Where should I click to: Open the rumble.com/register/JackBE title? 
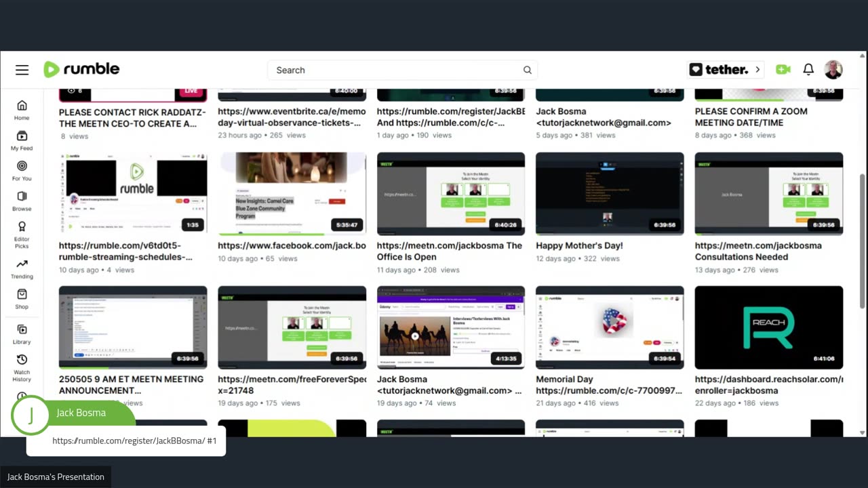coord(451,117)
